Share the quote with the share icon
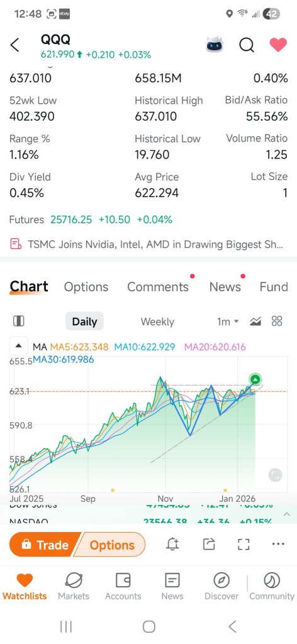The image size is (297, 644). [209, 545]
